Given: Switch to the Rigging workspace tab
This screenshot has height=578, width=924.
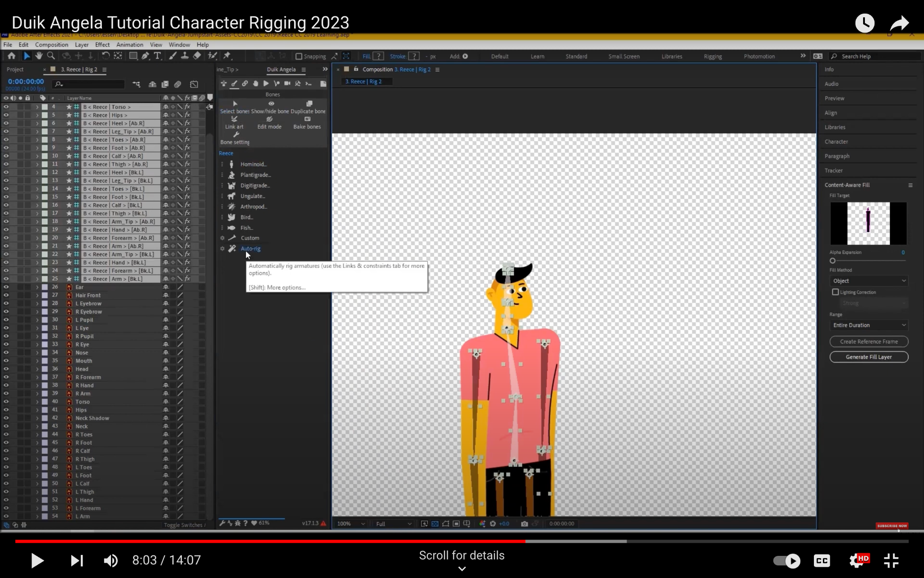Looking at the screenshot, I should [x=712, y=56].
